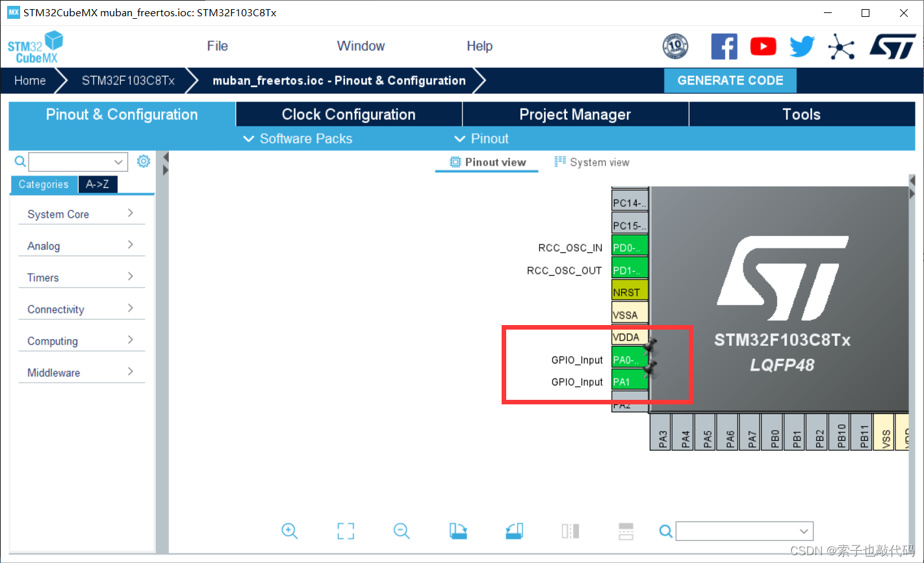The image size is (924, 563).
Task: Click the ST community network icon
Action: tap(841, 47)
